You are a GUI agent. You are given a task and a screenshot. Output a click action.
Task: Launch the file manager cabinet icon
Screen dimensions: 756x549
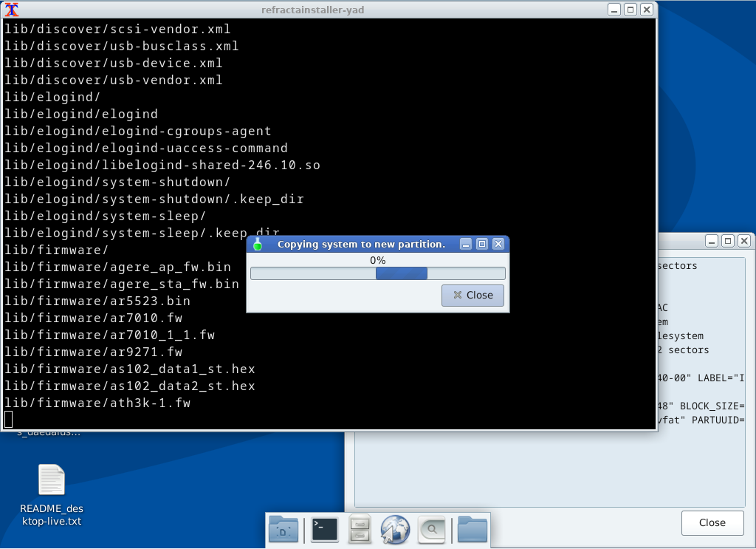point(360,529)
